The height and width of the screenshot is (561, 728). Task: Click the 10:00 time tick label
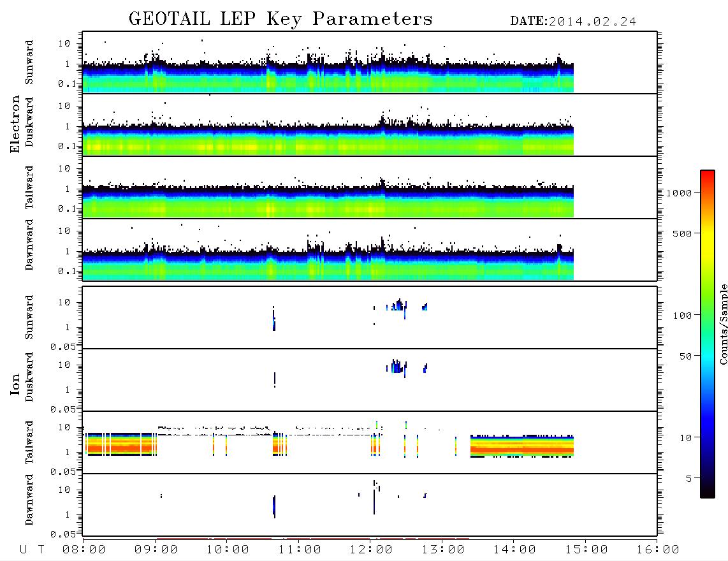tap(228, 550)
